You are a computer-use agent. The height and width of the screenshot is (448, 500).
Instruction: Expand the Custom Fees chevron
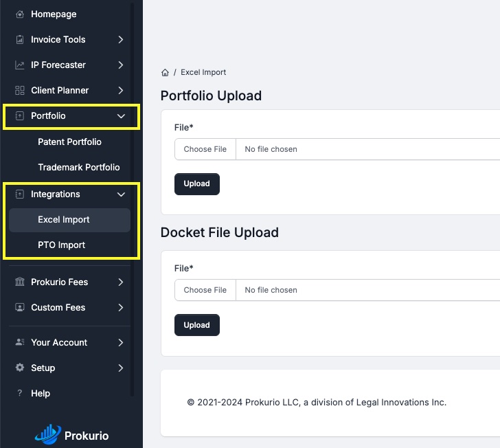121,307
